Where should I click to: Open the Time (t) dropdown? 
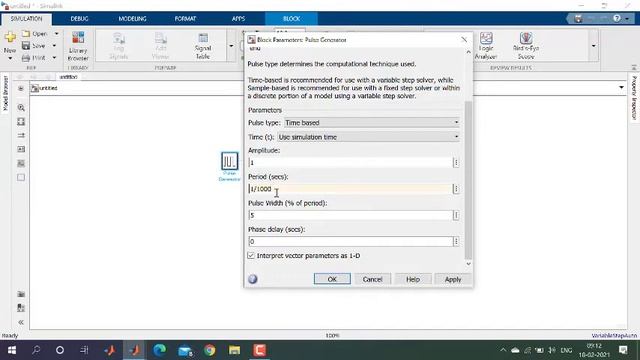tap(369, 137)
